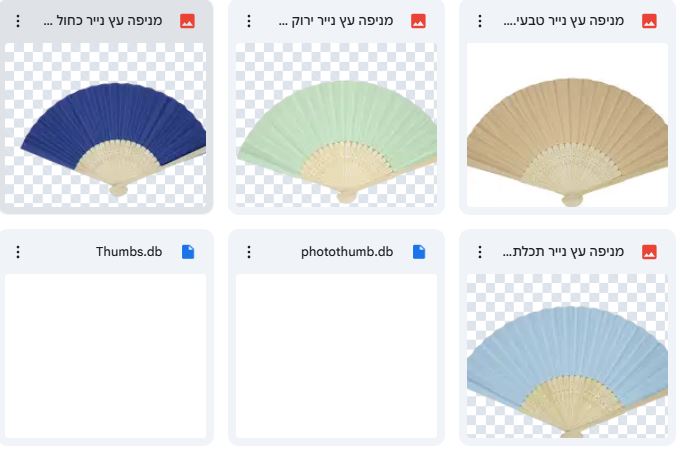Click the three-dot menu on Thumbs.db
This screenshot has width=680, height=456.
pyautogui.click(x=18, y=252)
